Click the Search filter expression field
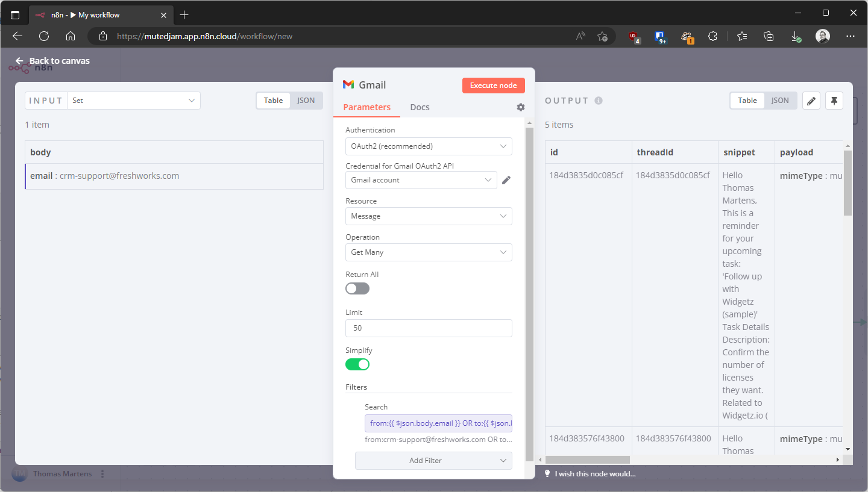The width and height of the screenshot is (868, 492). (438, 423)
